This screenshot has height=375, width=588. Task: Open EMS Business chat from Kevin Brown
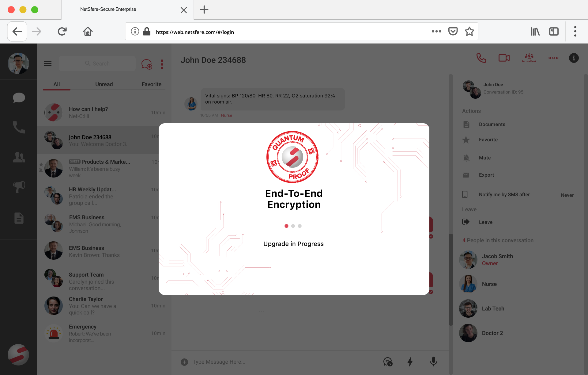pyautogui.click(x=98, y=251)
